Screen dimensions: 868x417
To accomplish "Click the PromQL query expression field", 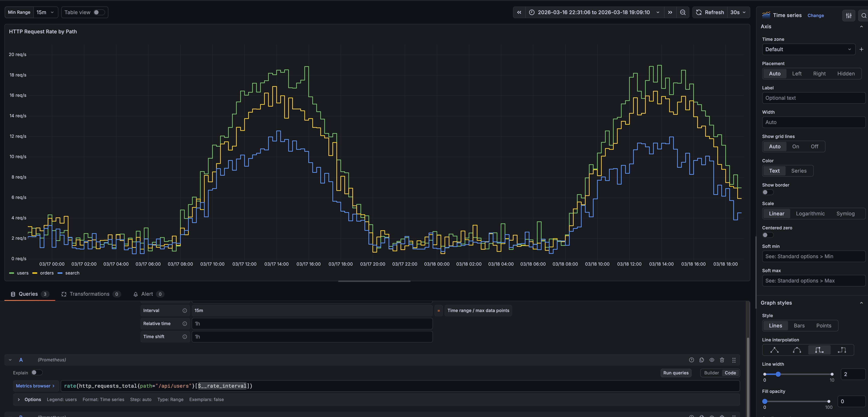I will [x=400, y=386].
